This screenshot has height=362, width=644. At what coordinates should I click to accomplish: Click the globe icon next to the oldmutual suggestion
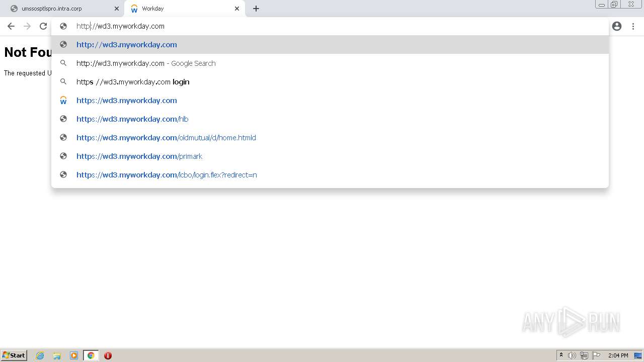pyautogui.click(x=63, y=137)
